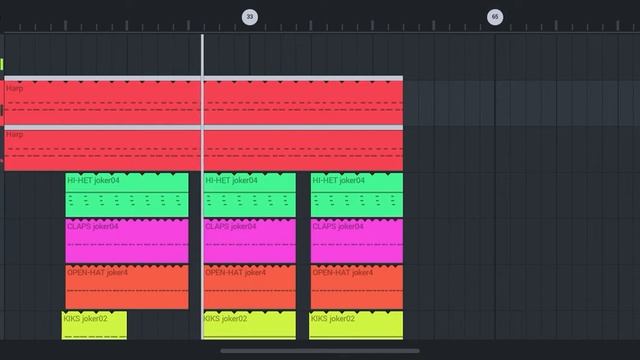Viewport: 640px width, 360px height.
Task: Select the middle CLAPS joker04 clip
Action: (x=250, y=241)
